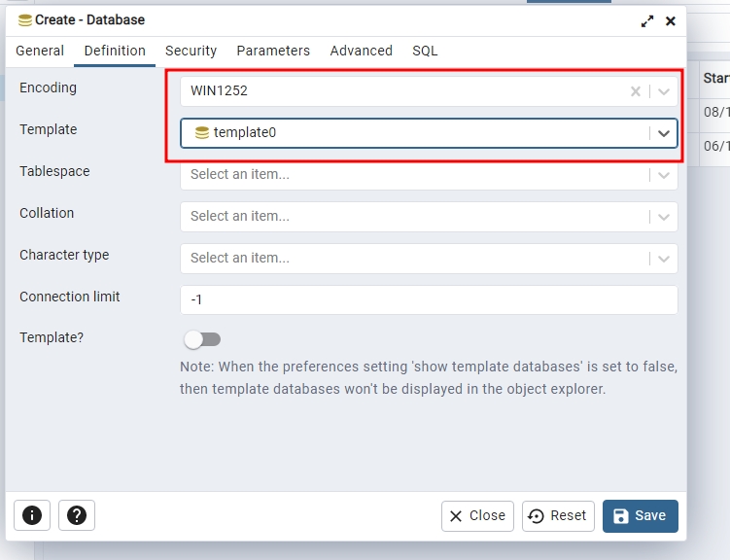Screen dimensions: 730x560
Task: Enable the Template? switch
Action: [x=202, y=339]
